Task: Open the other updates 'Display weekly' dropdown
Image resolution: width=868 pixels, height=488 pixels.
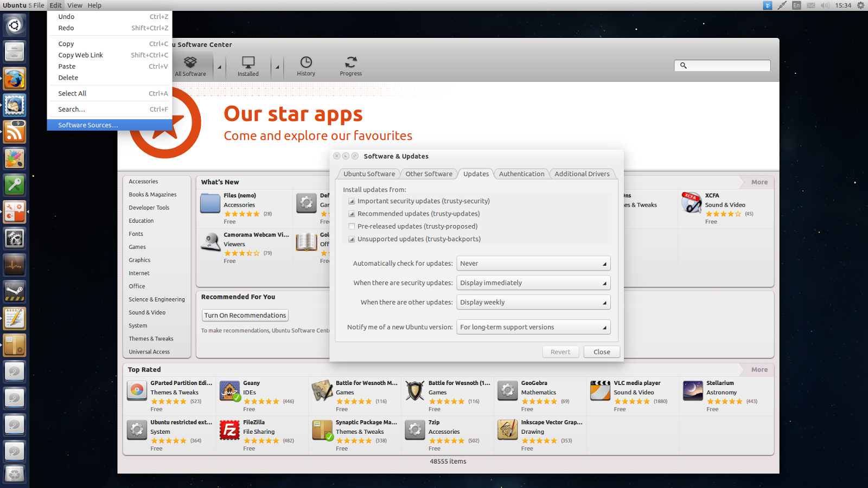Action: click(533, 303)
